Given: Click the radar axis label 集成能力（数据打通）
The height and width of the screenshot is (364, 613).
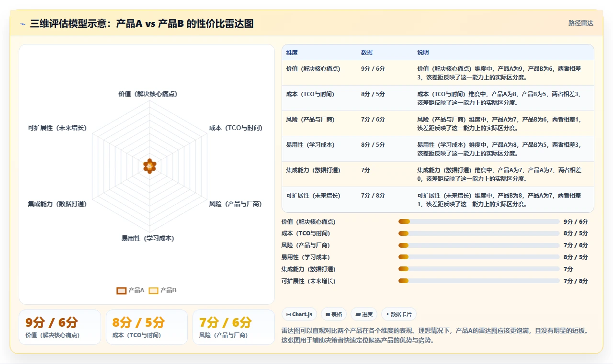Looking at the screenshot, I should click(57, 204).
